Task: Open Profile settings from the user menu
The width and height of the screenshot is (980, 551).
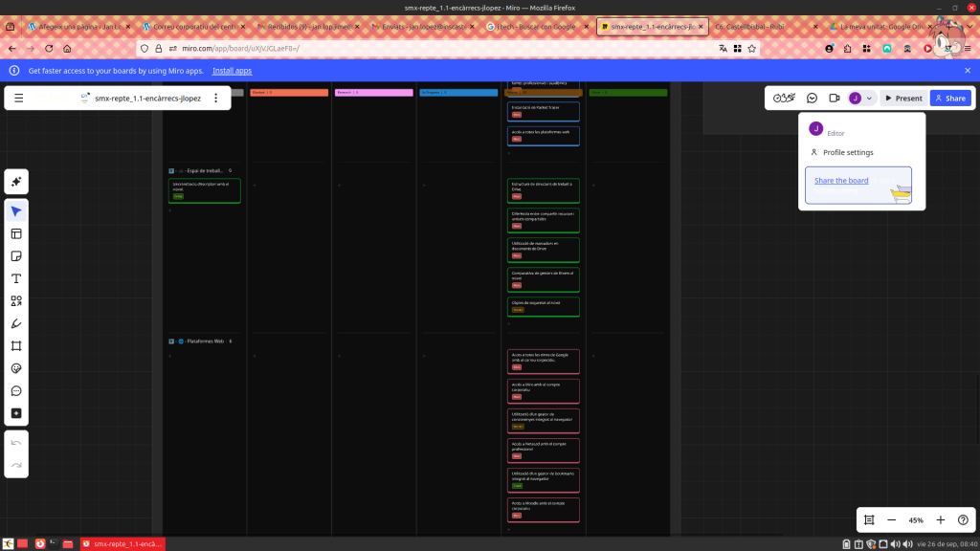Action: point(848,152)
